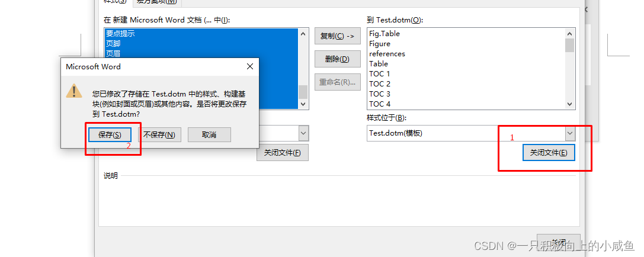Click left-side Close File (关闭文件(F)) button

click(x=283, y=153)
